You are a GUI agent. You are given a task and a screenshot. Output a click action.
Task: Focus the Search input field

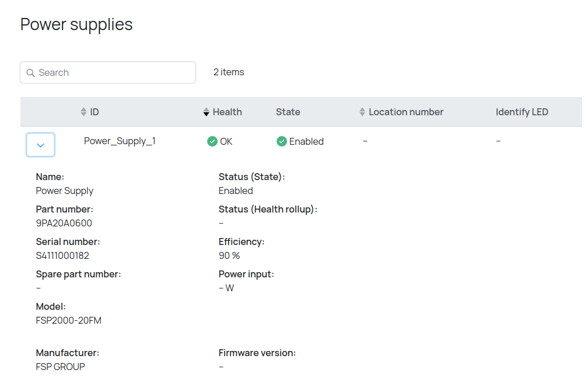tap(113, 72)
